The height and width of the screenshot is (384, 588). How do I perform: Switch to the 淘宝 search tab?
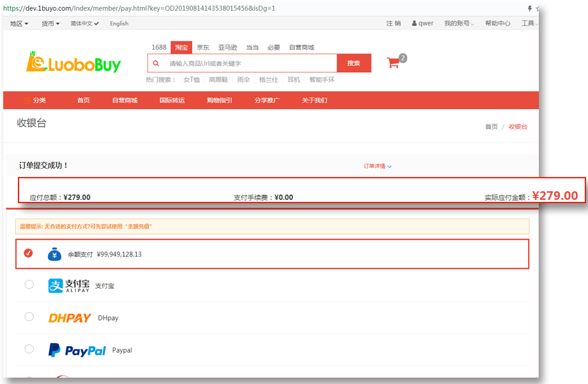(181, 47)
